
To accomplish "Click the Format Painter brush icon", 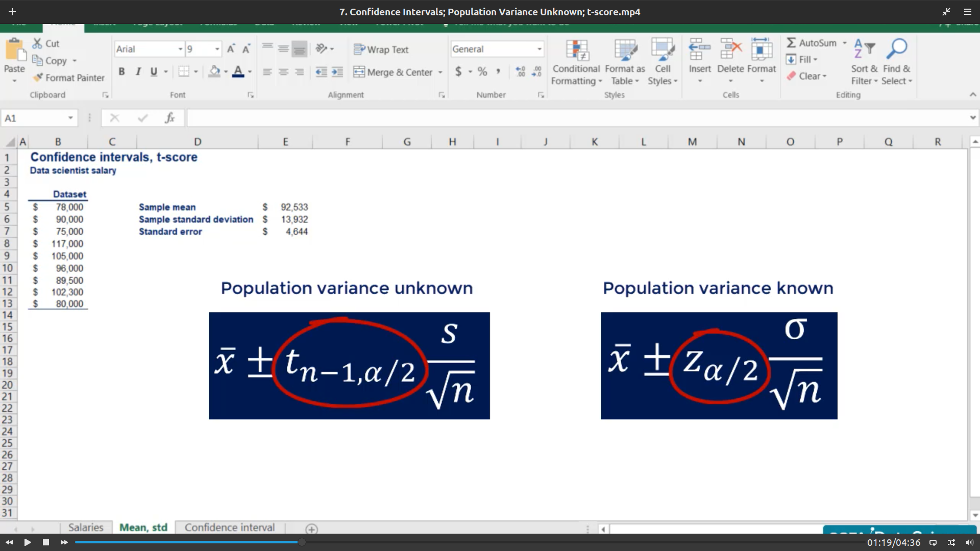I will [x=38, y=78].
